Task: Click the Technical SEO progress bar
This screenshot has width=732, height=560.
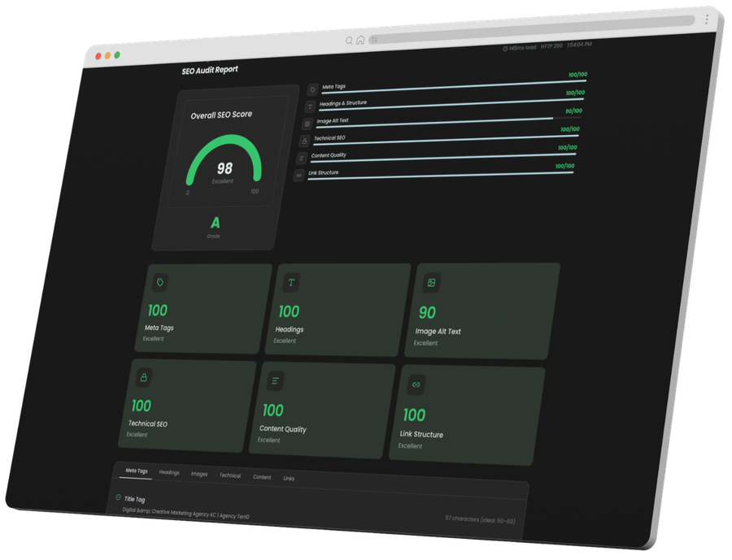Action: (446, 141)
